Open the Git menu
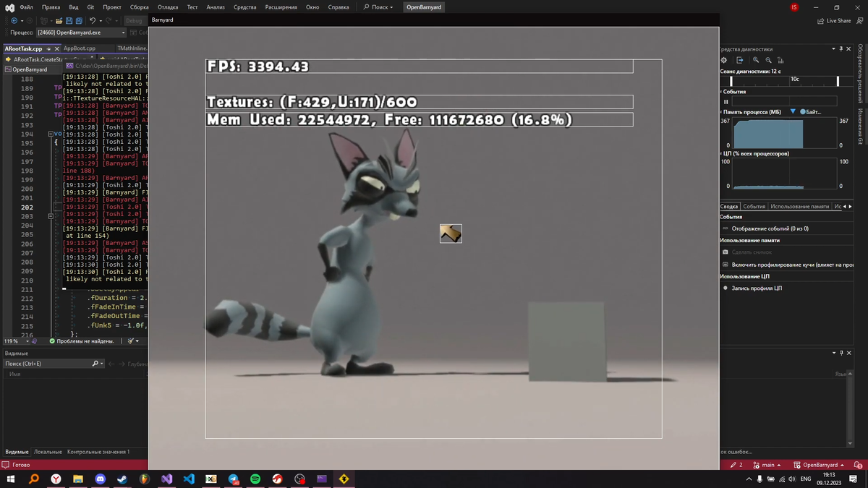The width and height of the screenshot is (868, 488). point(90,7)
